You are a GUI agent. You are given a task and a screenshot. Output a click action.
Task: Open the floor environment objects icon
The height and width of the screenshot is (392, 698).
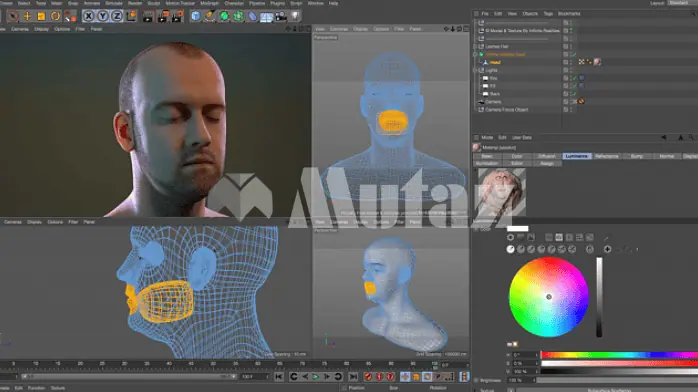266,17
